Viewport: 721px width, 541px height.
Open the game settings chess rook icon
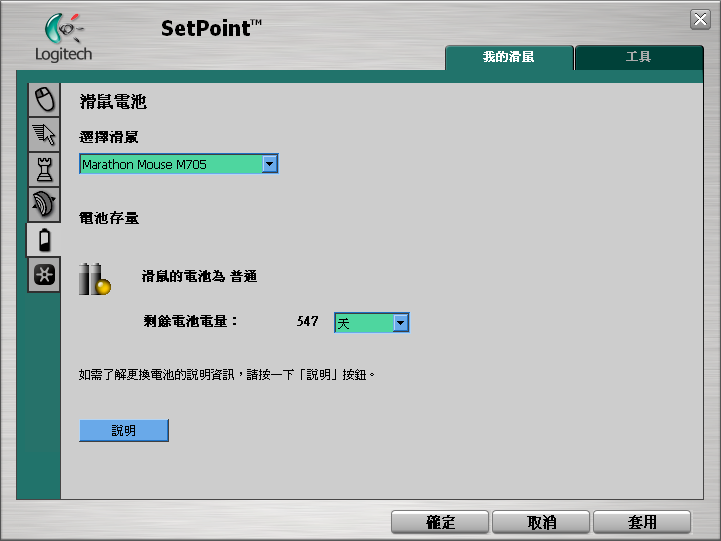click(44, 170)
